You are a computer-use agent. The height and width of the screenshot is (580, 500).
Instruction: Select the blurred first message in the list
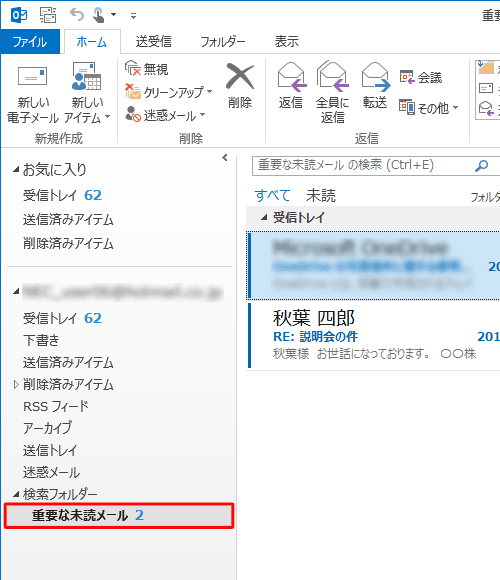pyautogui.click(x=374, y=266)
